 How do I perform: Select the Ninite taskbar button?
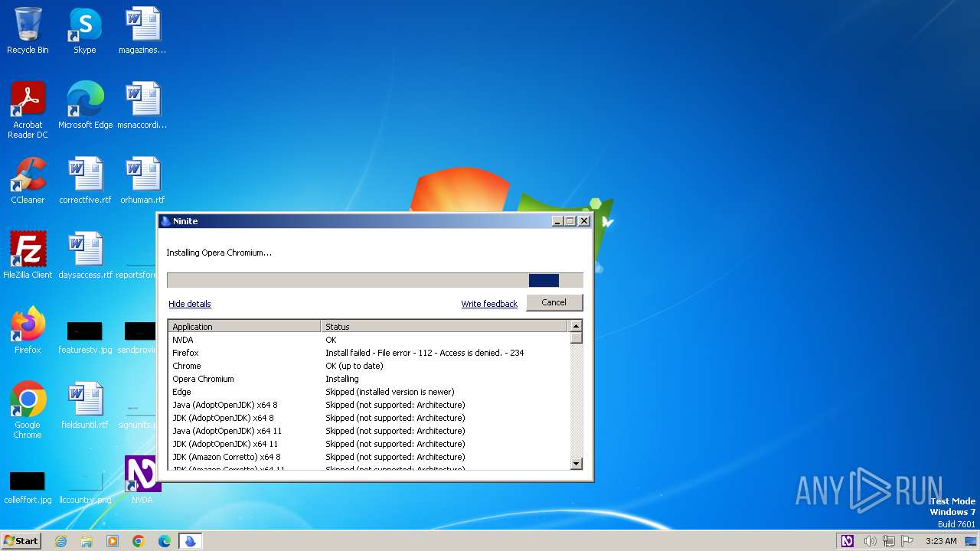[190, 541]
